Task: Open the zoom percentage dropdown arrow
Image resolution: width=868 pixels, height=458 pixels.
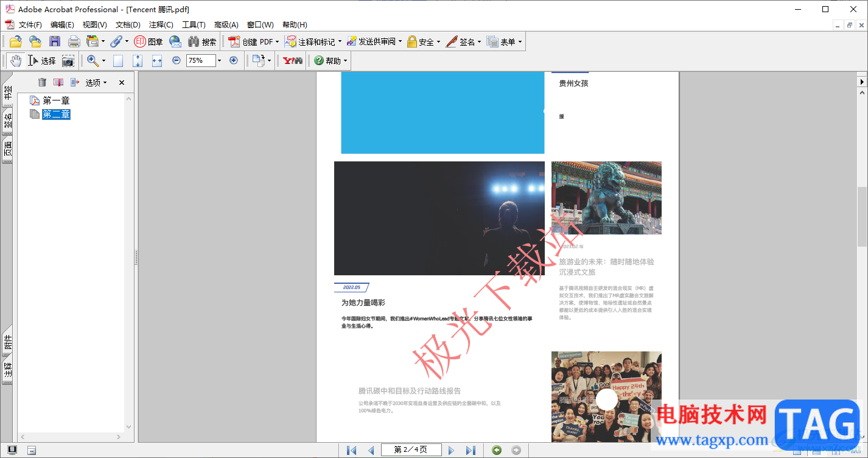Action: [220, 60]
